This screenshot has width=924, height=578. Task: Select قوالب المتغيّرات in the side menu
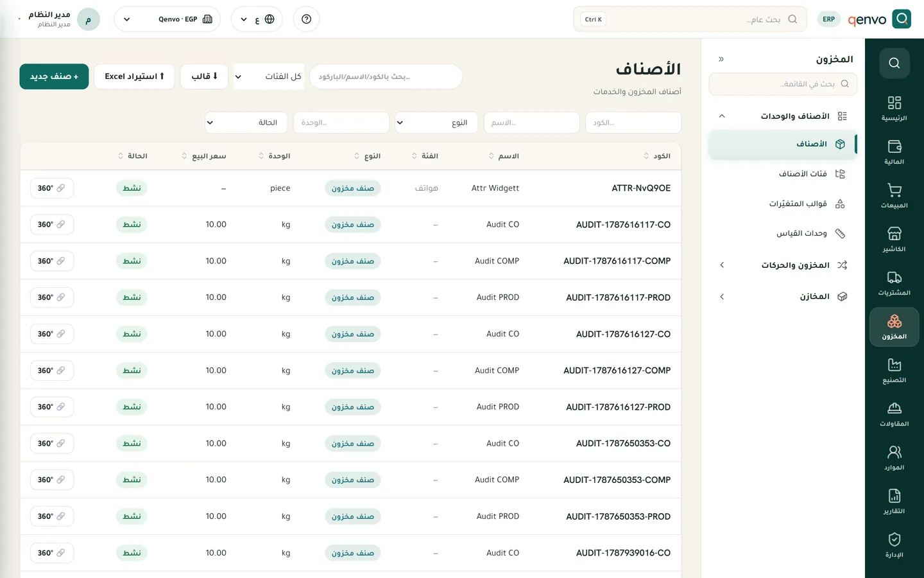[x=783, y=204]
